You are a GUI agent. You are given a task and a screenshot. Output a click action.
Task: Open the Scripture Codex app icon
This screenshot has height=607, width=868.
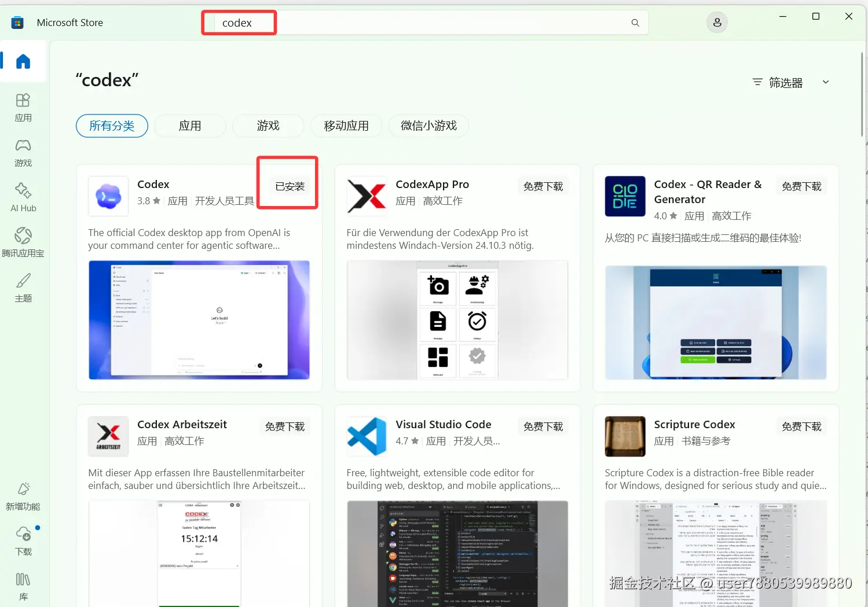pos(625,436)
